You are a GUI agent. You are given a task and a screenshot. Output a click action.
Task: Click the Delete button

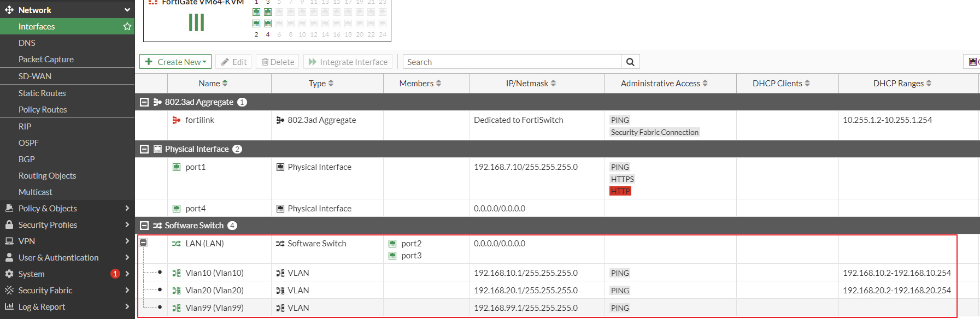(x=278, y=62)
